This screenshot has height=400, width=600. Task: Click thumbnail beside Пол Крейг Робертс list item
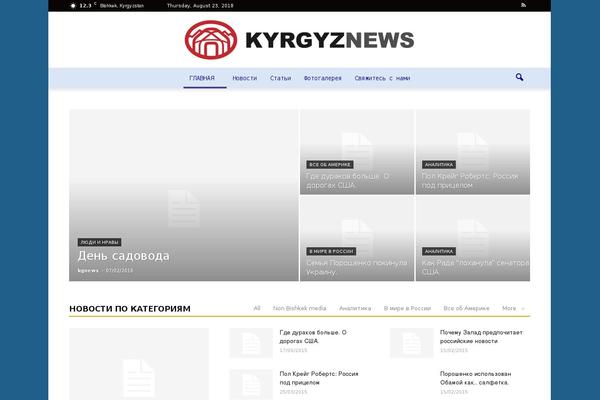pos(251,384)
